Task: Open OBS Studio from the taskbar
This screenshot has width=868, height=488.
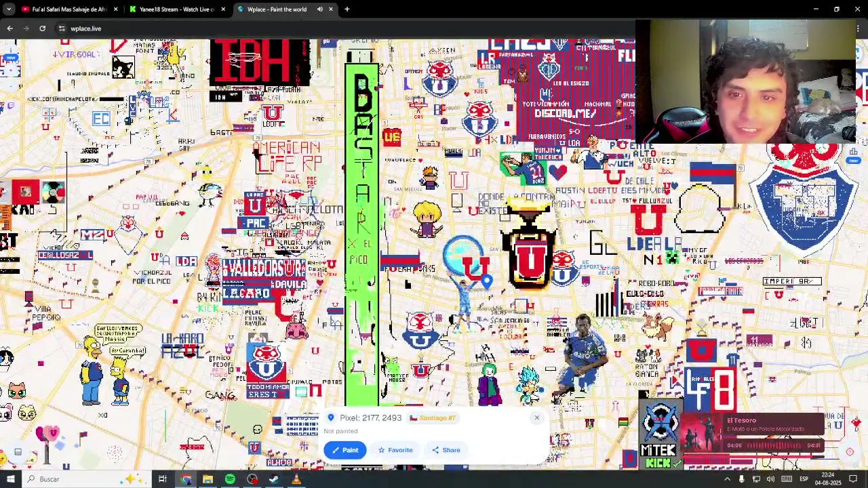Action: pos(252,479)
